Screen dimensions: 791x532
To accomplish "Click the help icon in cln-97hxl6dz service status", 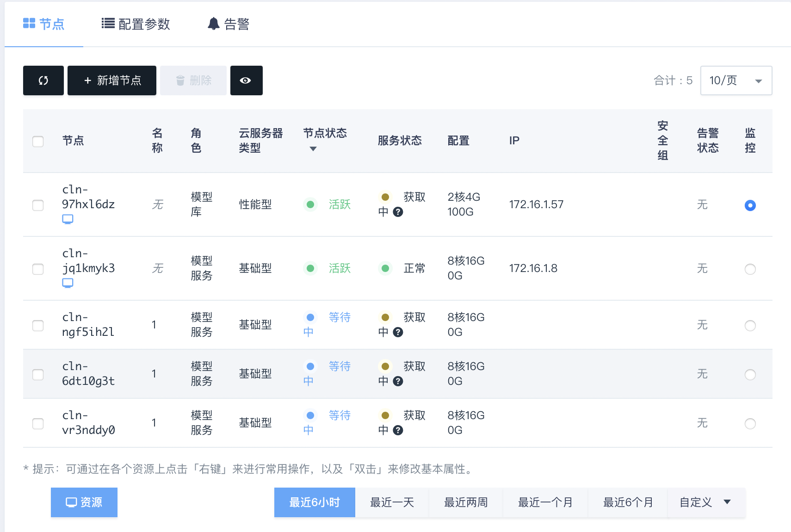I will (x=398, y=212).
